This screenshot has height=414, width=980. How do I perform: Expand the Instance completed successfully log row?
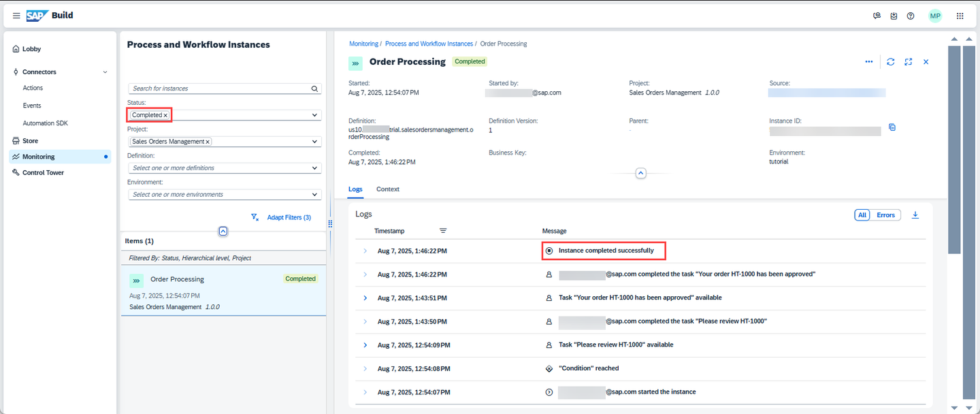365,251
